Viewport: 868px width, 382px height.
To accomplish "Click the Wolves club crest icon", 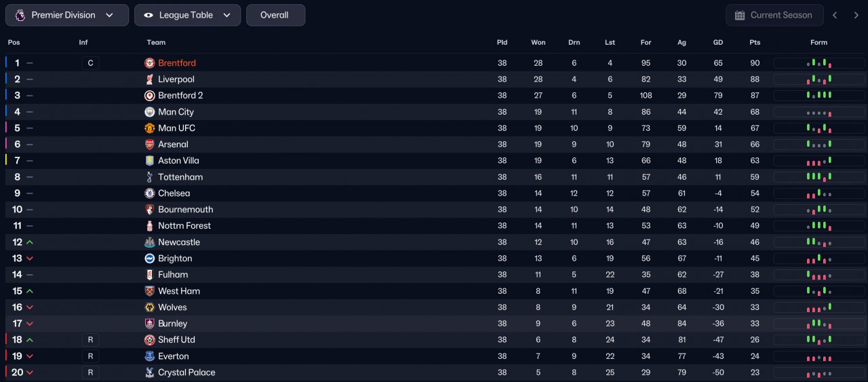I will [150, 307].
